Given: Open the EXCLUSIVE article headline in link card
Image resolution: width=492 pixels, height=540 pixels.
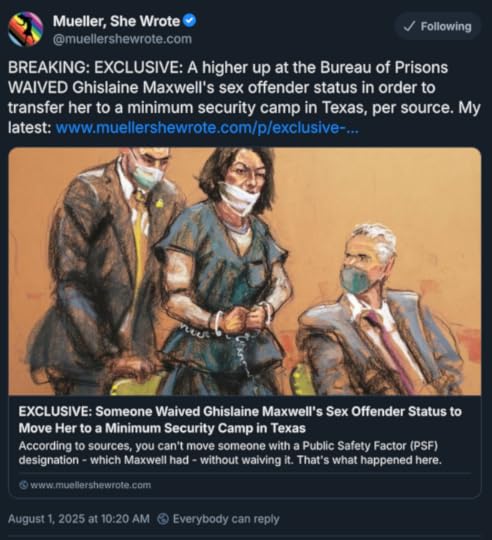Looking at the screenshot, I should click(240, 419).
